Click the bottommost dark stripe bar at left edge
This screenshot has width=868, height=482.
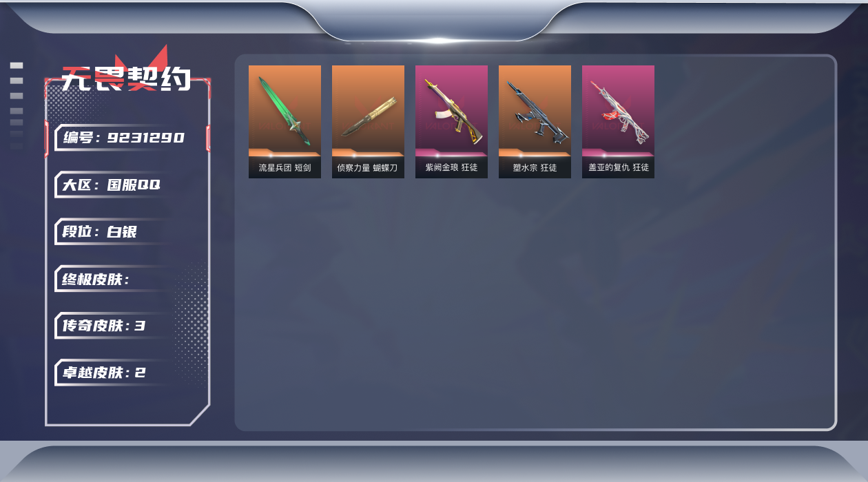pyautogui.click(x=17, y=147)
